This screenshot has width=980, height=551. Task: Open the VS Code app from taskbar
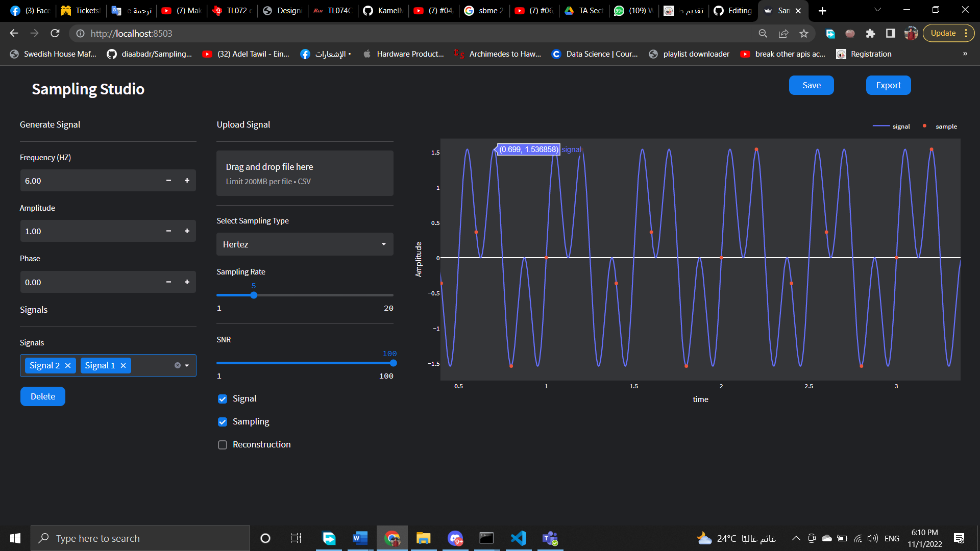(518, 538)
